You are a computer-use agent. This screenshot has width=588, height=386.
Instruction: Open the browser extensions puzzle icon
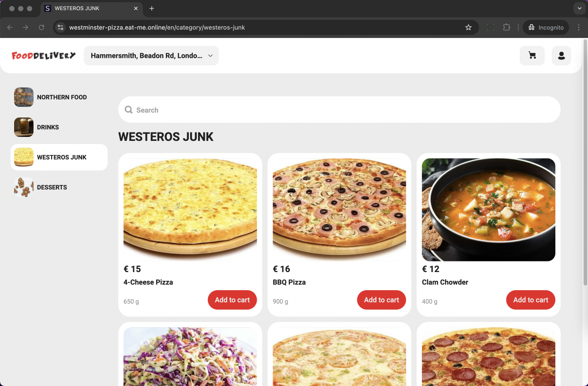point(506,27)
